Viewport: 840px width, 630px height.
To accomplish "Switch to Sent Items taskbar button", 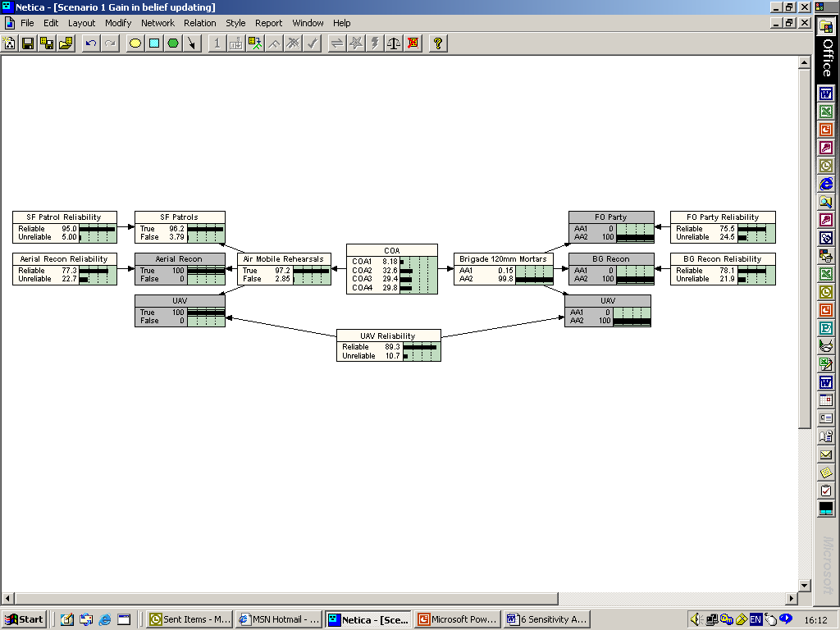I will [189, 619].
